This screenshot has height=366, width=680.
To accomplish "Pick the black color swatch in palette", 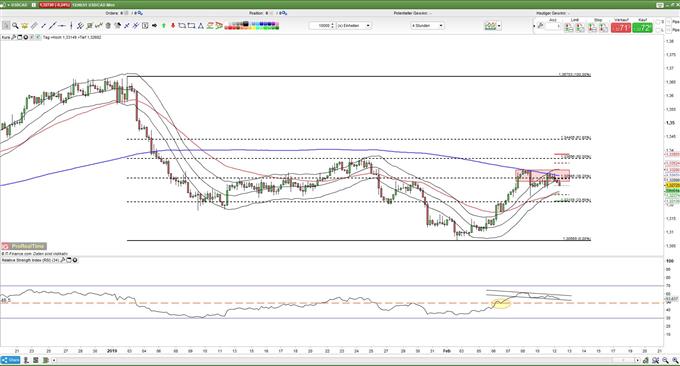I will pyautogui.click(x=245, y=23).
